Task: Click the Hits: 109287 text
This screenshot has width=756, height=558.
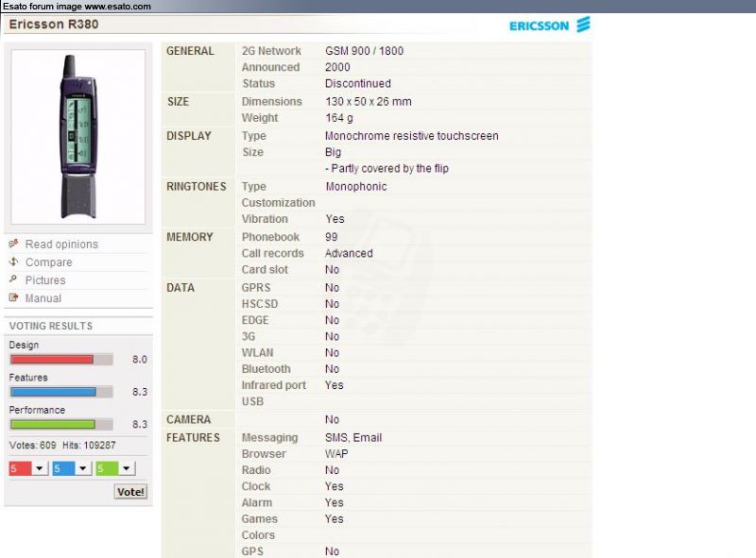Action: (89, 446)
